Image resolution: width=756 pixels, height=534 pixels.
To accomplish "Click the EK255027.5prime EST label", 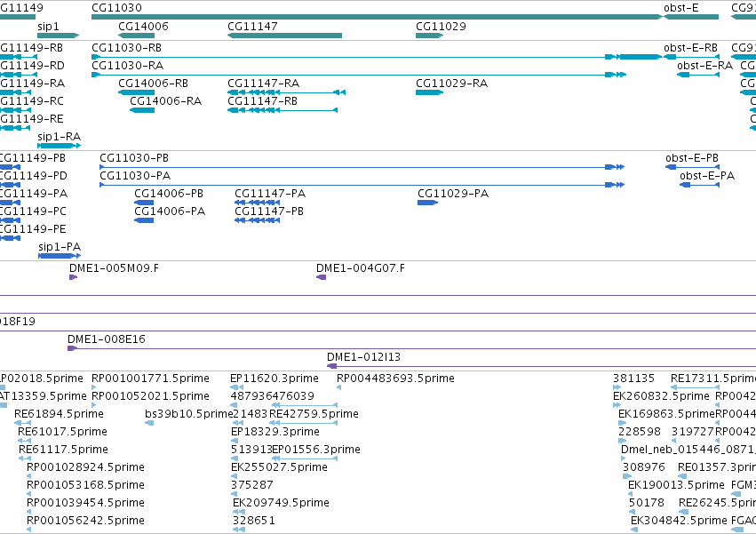I will (x=280, y=468).
